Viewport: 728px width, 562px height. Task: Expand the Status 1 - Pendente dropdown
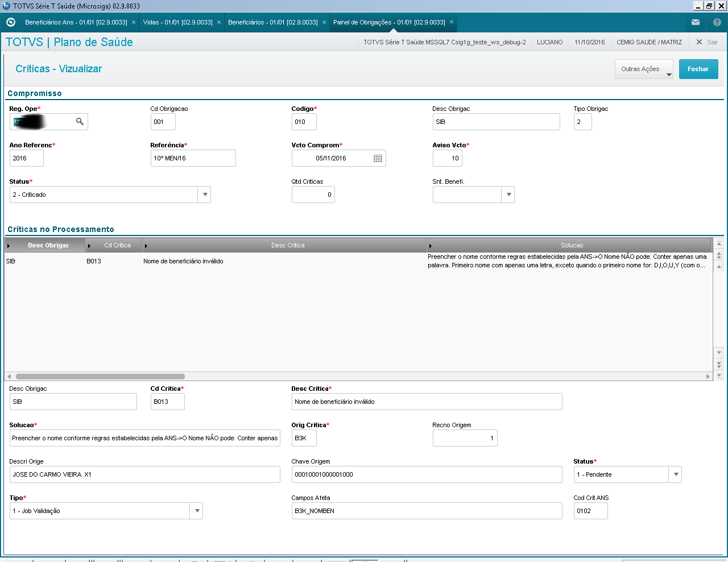675,474
